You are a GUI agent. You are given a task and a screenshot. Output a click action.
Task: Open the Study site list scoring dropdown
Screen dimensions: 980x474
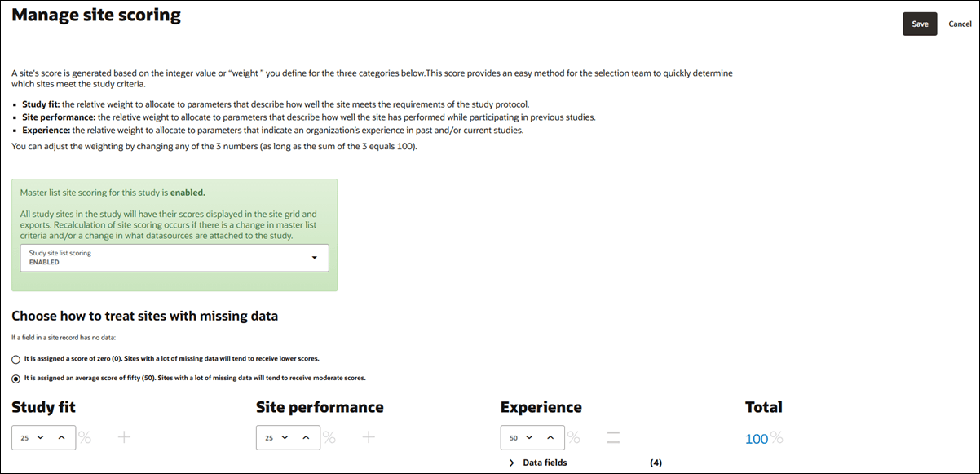(316, 258)
